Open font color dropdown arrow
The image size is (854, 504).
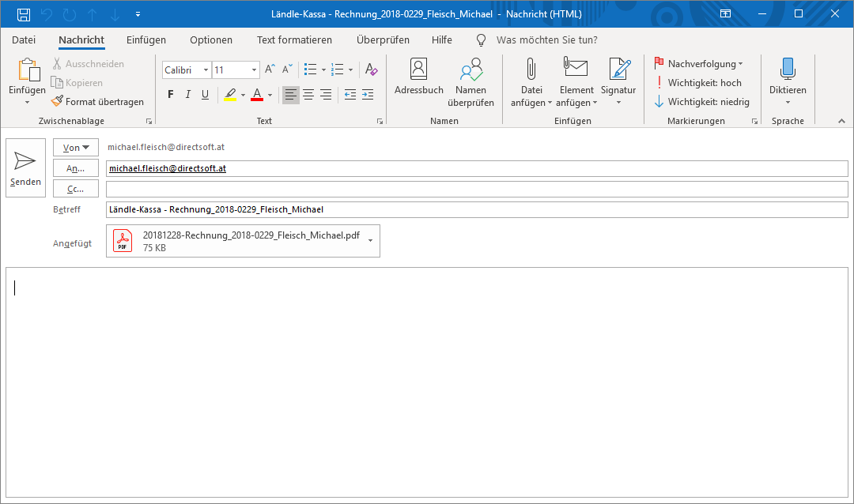coord(270,96)
